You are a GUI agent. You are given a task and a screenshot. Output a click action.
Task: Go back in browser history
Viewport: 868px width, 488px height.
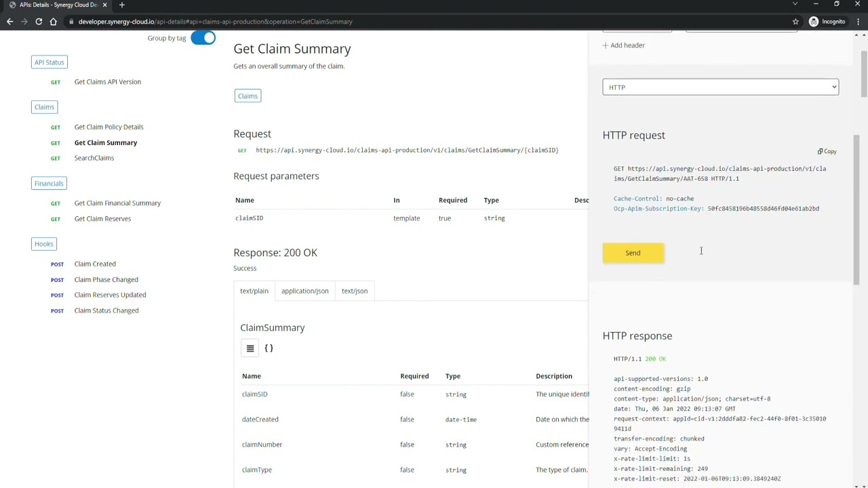pyautogui.click(x=9, y=22)
